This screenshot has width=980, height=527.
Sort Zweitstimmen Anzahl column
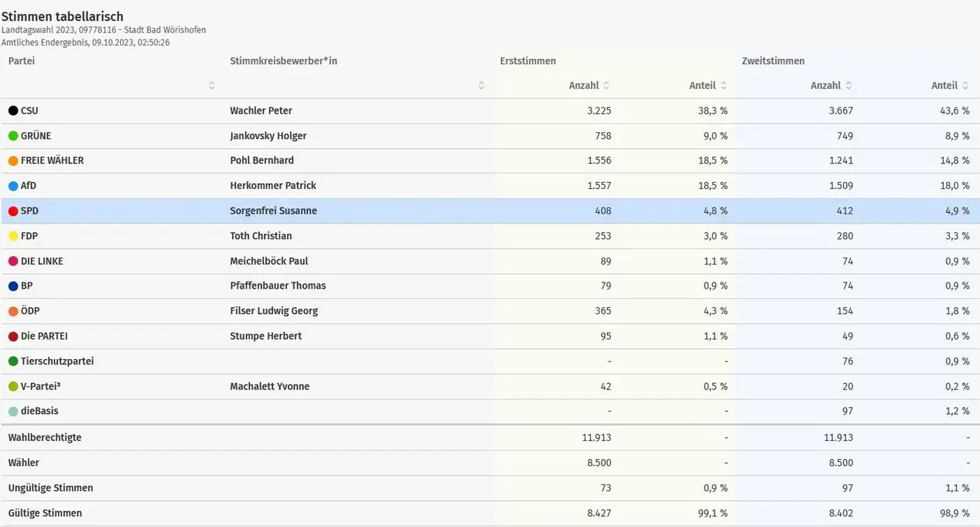tap(849, 86)
